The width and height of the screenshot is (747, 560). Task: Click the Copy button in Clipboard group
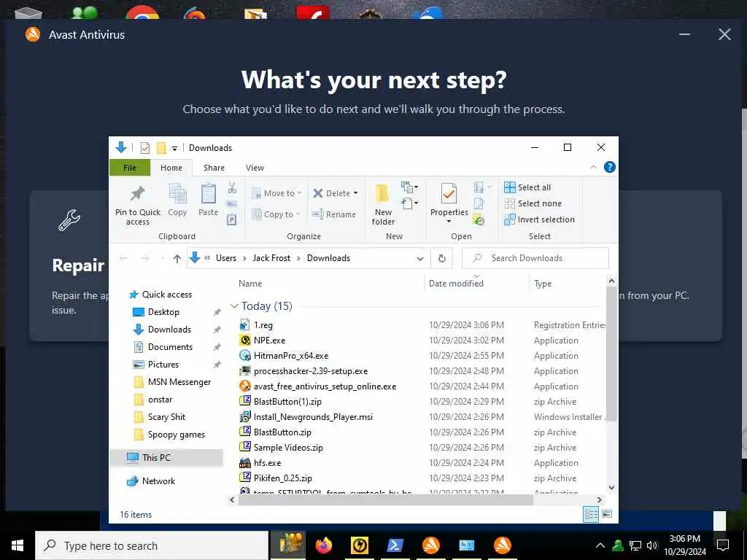tap(177, 201)
